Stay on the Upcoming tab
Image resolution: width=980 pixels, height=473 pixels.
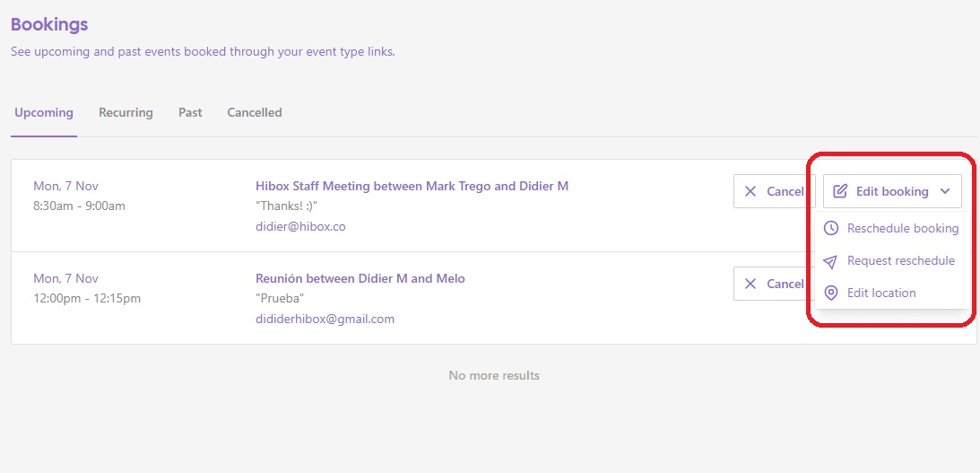coord(44,113)
